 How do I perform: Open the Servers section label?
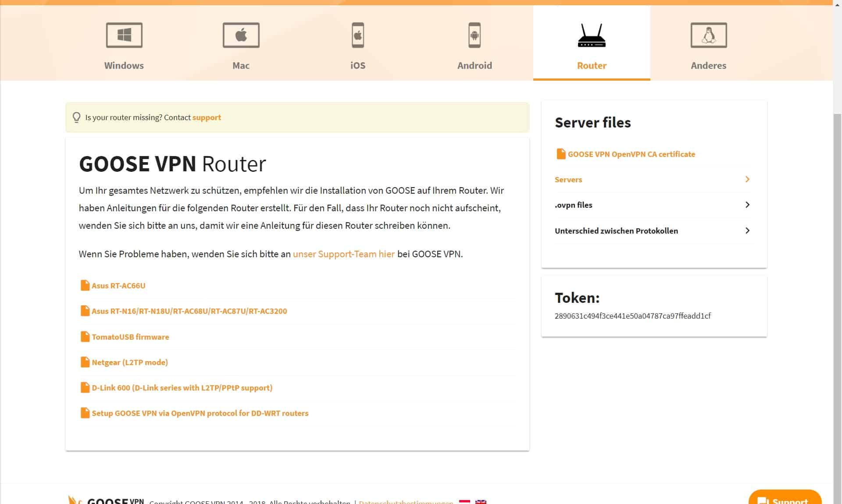coord(568,180)
